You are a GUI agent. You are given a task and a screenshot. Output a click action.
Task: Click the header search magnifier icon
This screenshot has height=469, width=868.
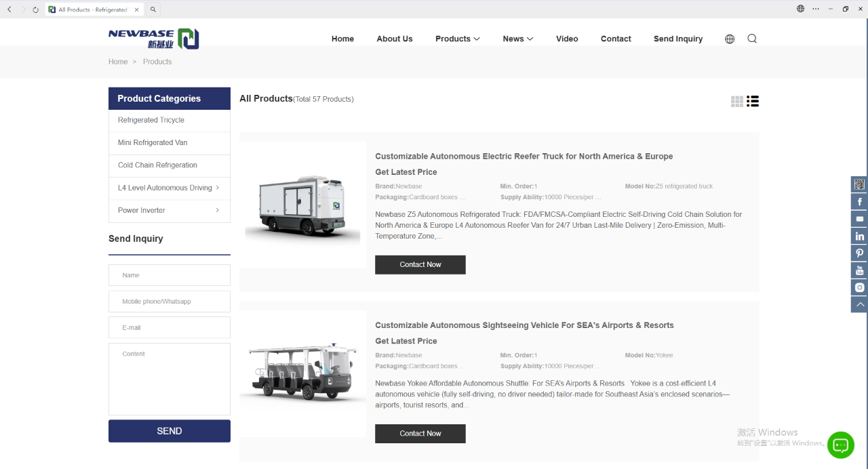point(752,39)
